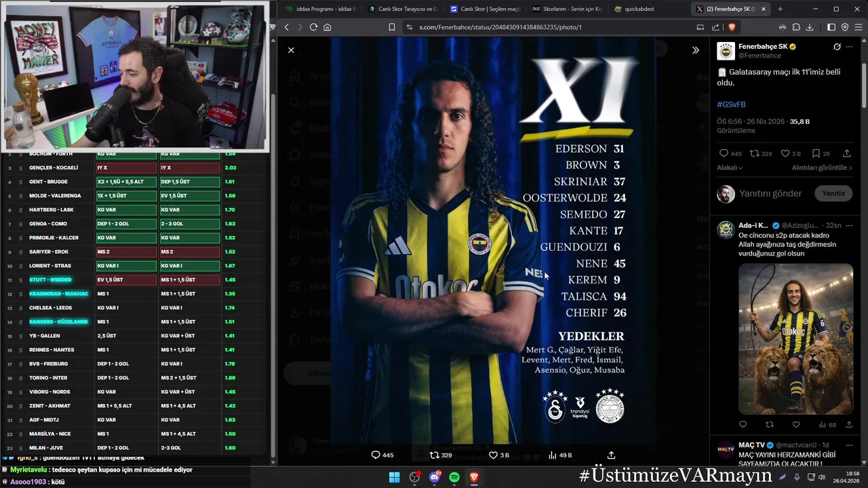Screen dimensions: 868x488
Task: Open the tweet three-dot more menu
Action: coord(850,47)
